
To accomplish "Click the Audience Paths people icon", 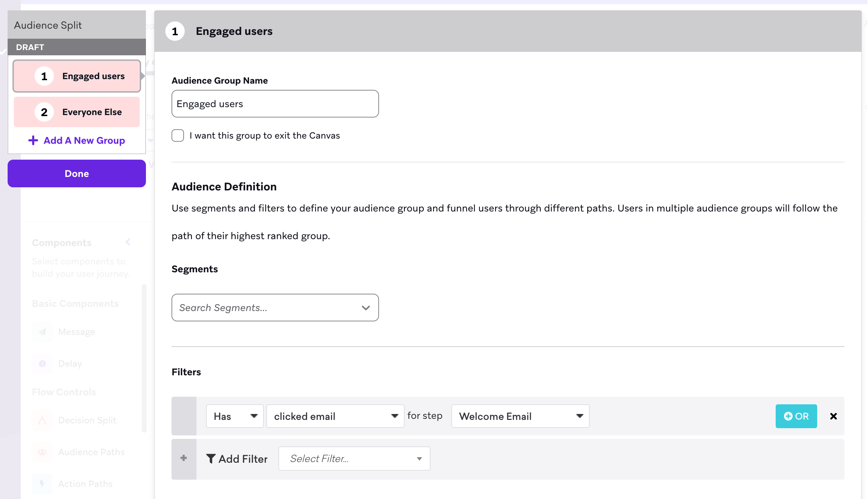I will click(x=43, y=452).
